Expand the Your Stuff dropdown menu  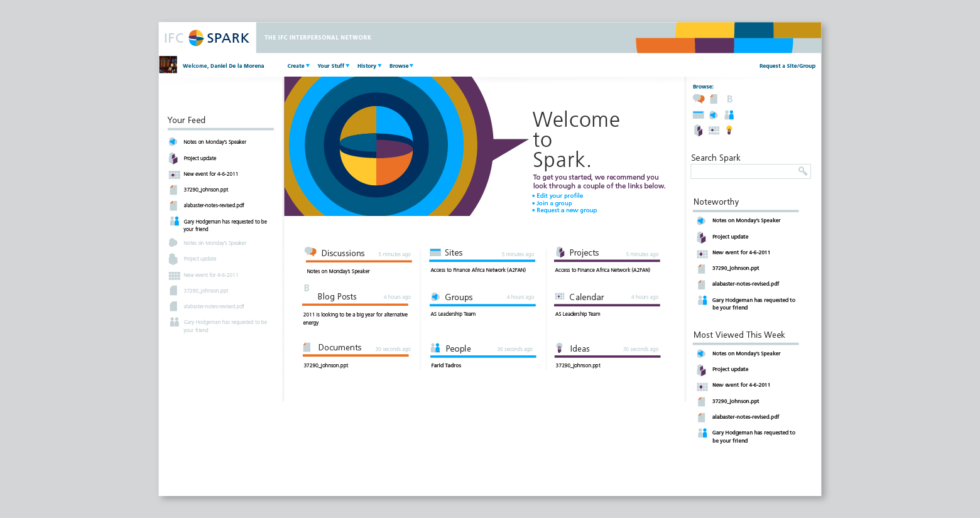(334, 66)
